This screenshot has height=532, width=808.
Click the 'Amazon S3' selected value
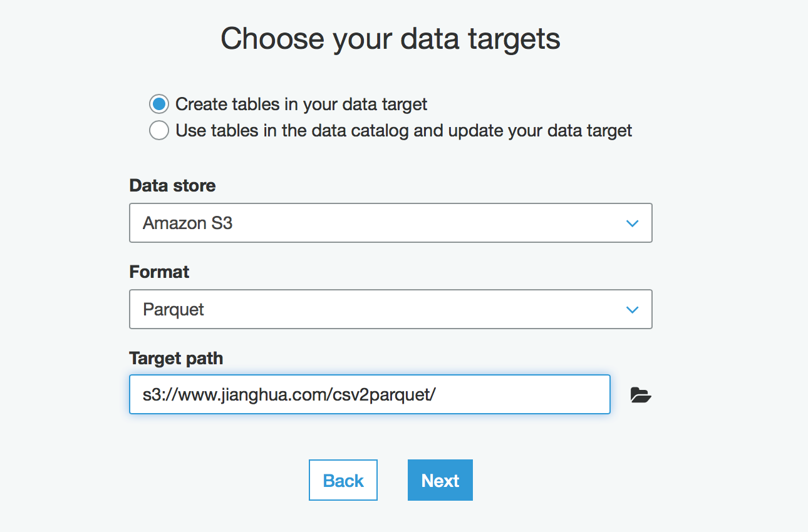[x=187, y=223]
